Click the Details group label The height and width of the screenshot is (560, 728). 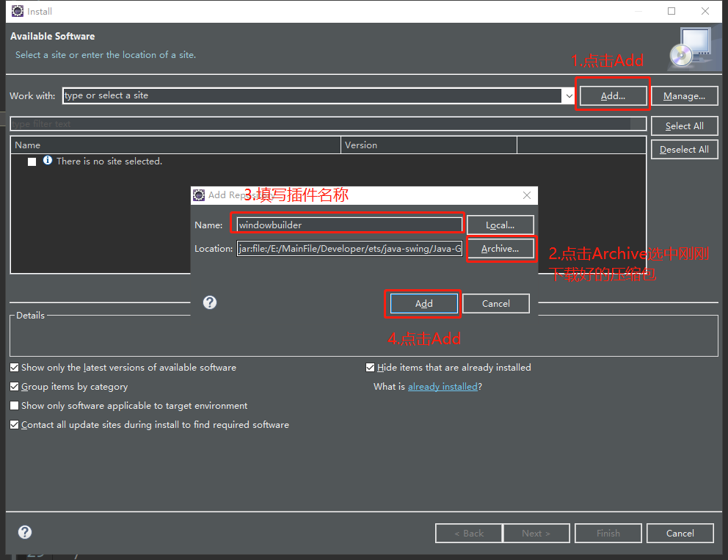point(30,316)
